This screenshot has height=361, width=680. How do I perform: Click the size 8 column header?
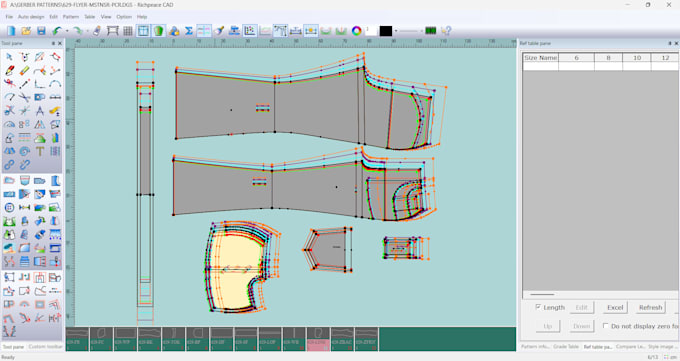pos(608,58)
